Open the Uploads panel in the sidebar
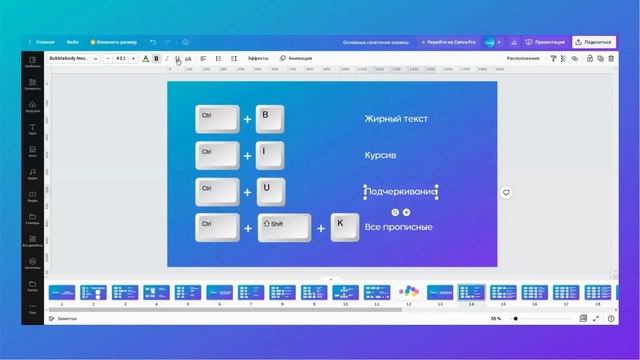Image resolution: width=640 pixels, height=360 pixels. click(x=33, y=107)
